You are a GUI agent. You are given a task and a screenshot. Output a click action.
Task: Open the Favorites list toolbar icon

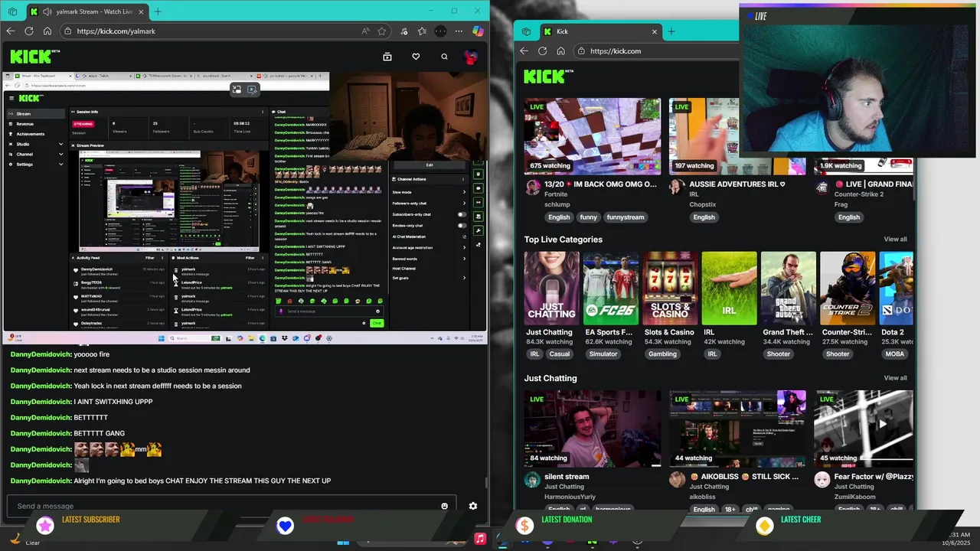pyautogui.click(x=422, y=31)
